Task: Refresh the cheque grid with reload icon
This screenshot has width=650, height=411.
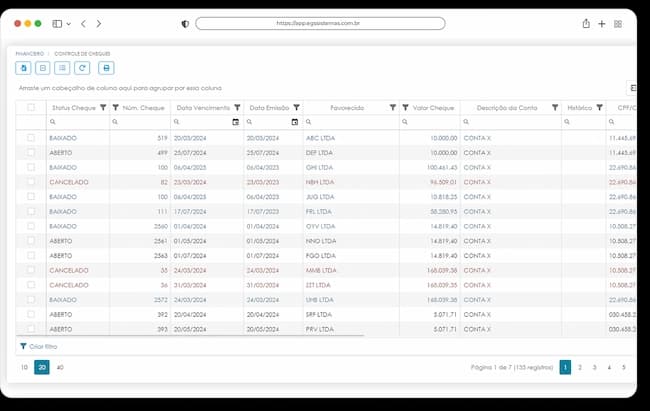Action: (82, 68)
